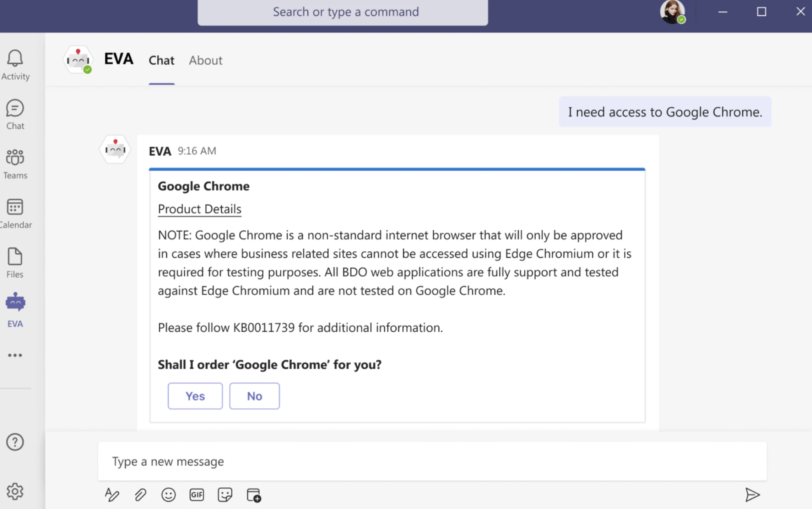Click 'Shall I order Google Chrome' question
Viewport: 812px width, 509px height.
pos(270,364)
